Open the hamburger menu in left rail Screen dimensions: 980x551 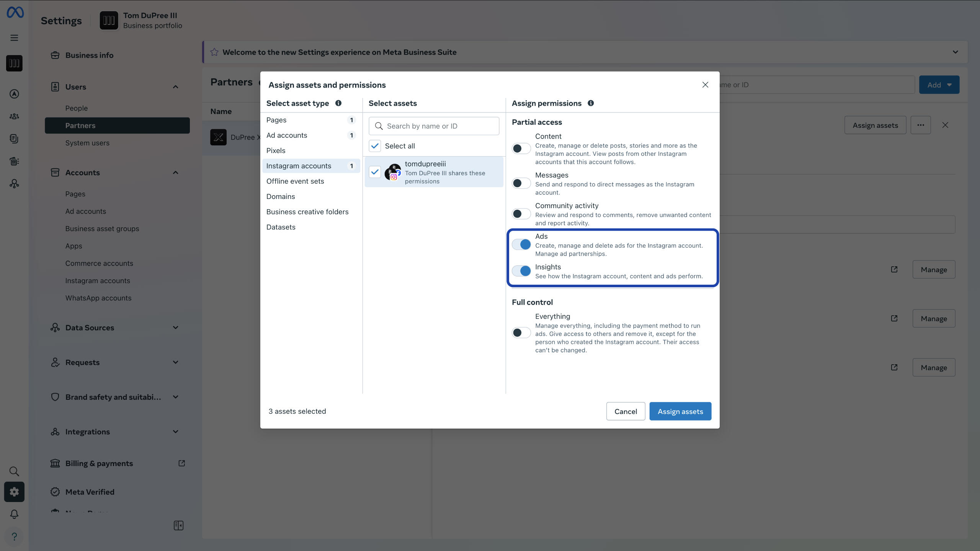(14, 37)
